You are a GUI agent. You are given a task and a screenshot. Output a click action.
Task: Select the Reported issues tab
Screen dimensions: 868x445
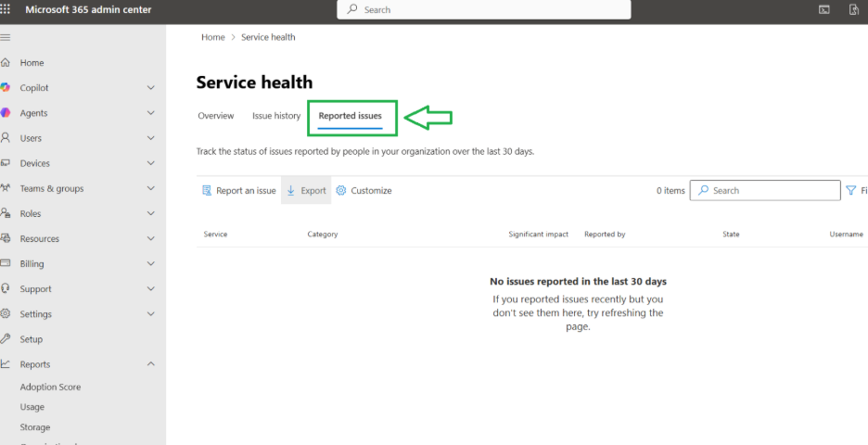click(350, 116)
